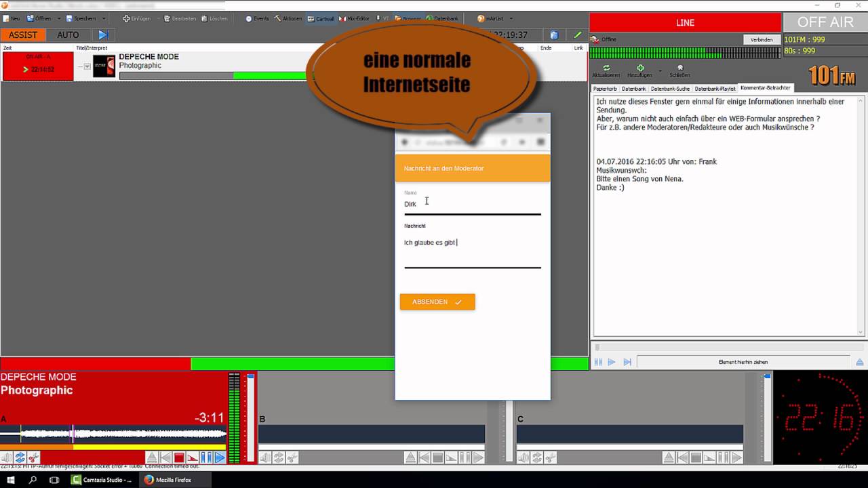Click the Nachricht message text field
This screenshot has width=868, height=488.
473,249
